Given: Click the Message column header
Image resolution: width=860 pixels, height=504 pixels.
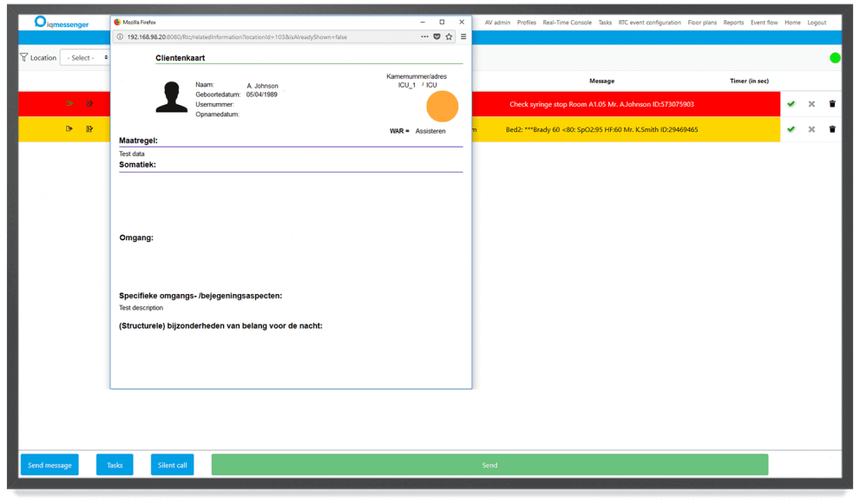Looking at the screenshot, I should pos(601,81).
